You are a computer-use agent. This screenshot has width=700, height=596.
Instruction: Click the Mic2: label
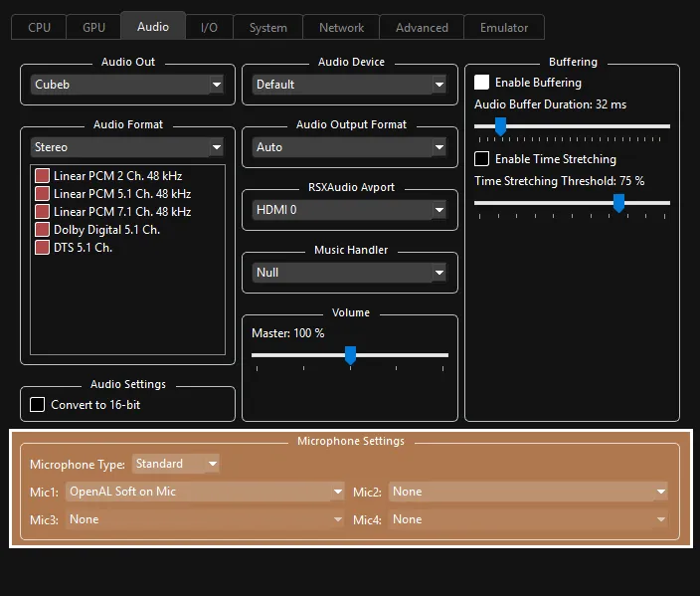[x=368, y=492]
